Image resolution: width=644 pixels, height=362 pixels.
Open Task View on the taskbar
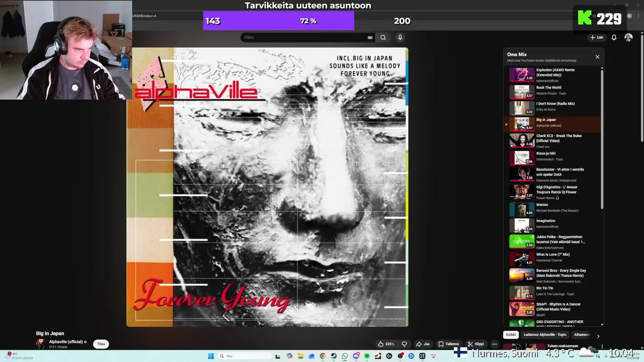278,356
